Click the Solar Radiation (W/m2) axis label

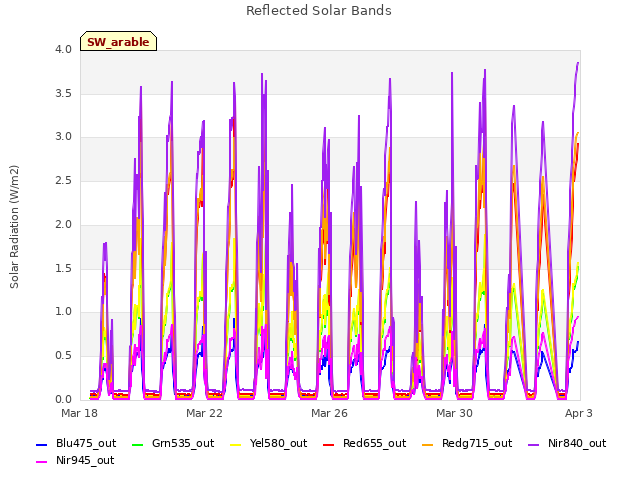14,227
